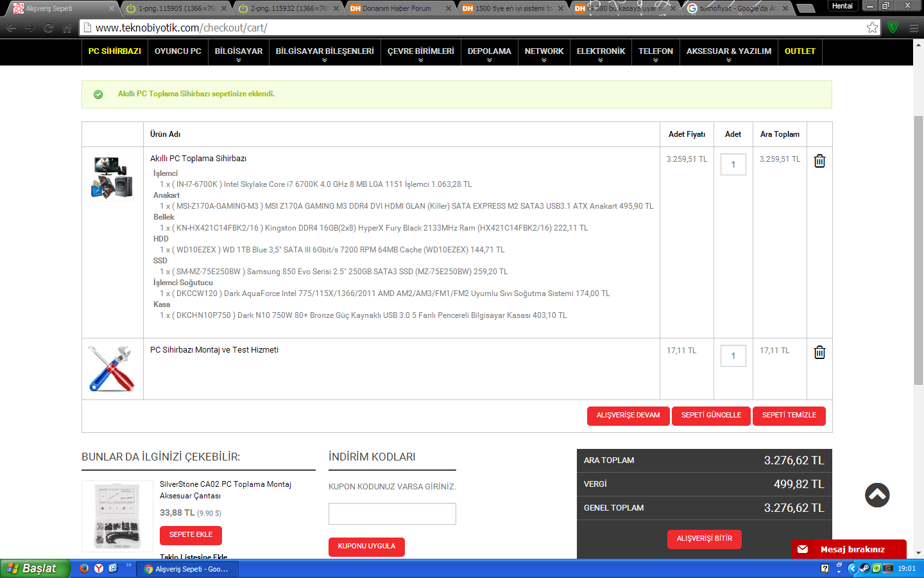Switch to the teknofiyat Google tab
This screenshot has height=578, width=924.
pos(738,8)
